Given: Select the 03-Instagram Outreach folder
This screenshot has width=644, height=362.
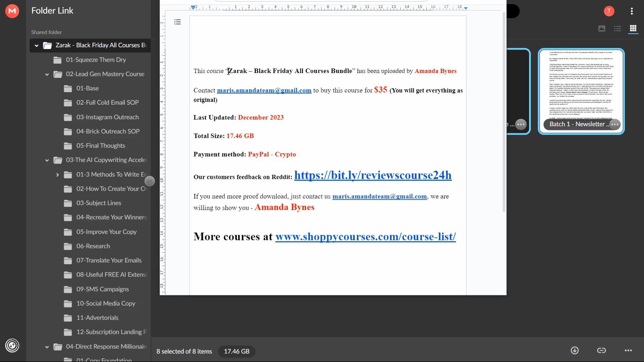Looking at the screenshot, I should pyautogui.click(x=107, y=117).
